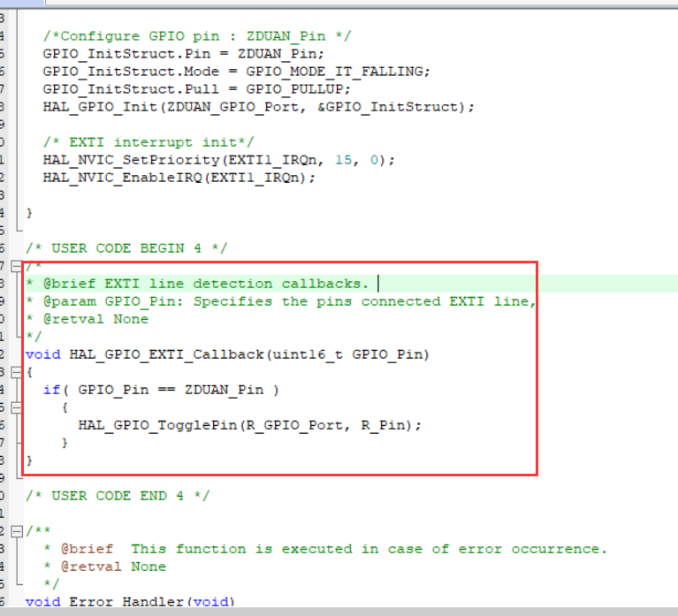678x616 pixels.
Task: Click the '/* USER CODE BEGIN 4 */' comment
Action: 126,248
